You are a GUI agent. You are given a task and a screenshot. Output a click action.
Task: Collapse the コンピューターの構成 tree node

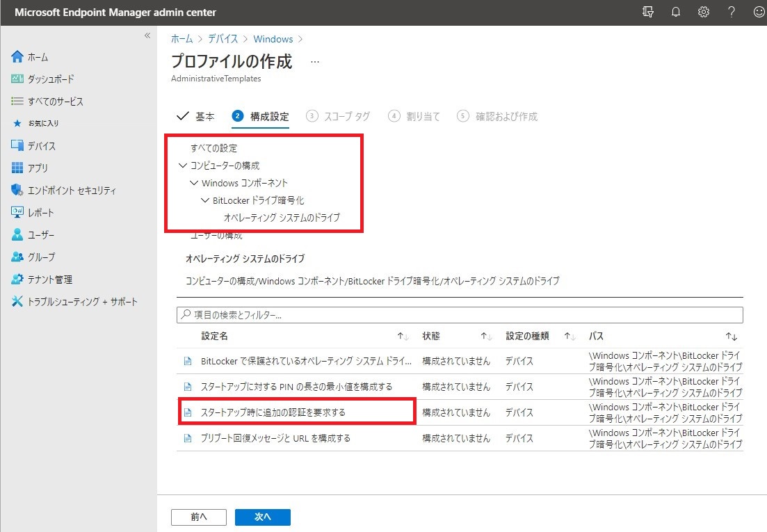pos(183,166)
